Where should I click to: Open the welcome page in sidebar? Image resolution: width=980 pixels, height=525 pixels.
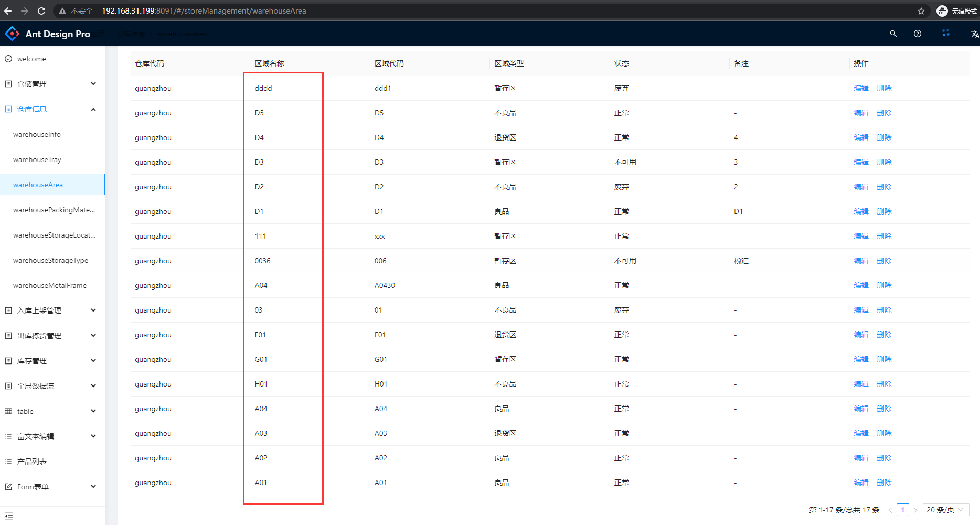pyautogui.click(x=31, y=59)
